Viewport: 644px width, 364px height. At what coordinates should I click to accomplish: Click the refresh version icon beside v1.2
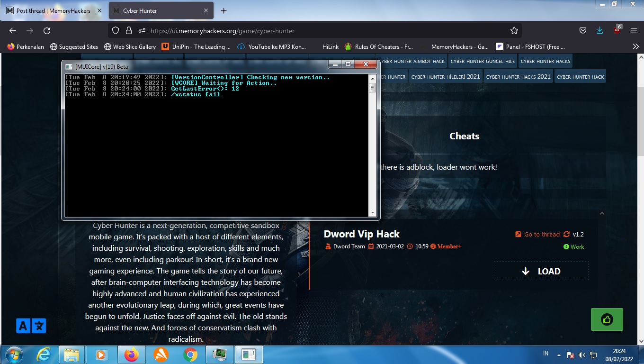(x=566, y=234)
